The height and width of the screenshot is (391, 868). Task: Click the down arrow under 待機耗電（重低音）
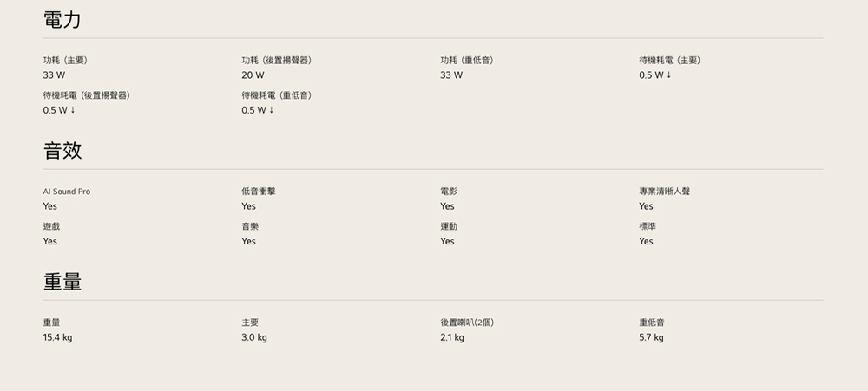click(x=272, y=110)
